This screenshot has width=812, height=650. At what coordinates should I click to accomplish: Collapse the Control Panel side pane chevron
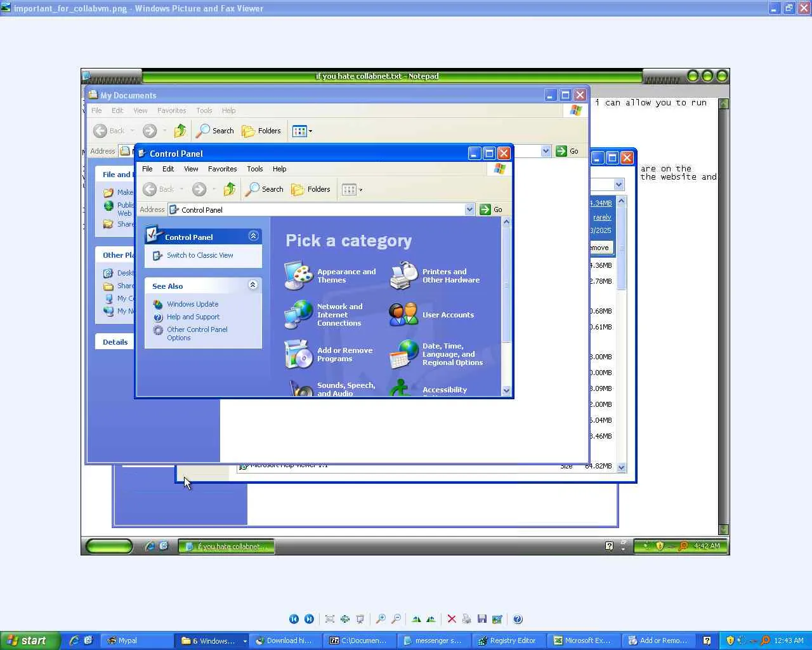[x=253, y=236]
